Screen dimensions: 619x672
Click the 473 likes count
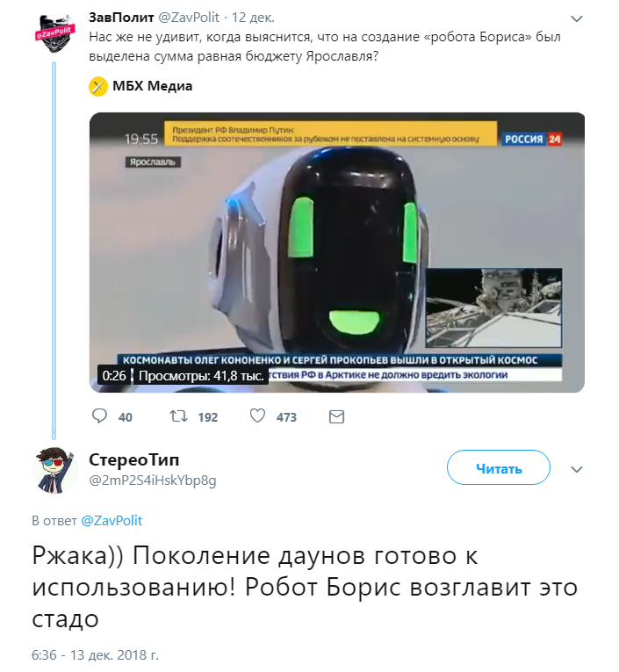[x=286, y=417]
